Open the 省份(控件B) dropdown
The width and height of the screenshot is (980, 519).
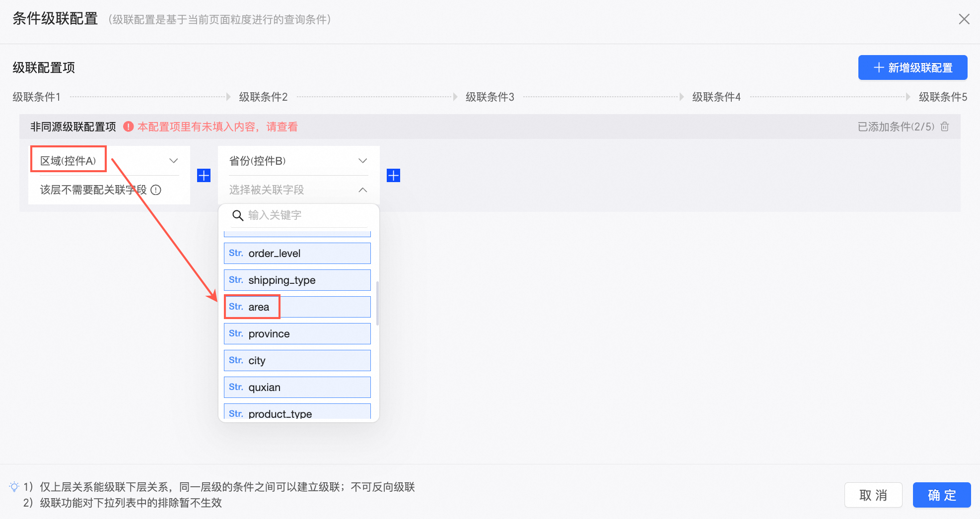pyautogui.click(x=298, y=161)
